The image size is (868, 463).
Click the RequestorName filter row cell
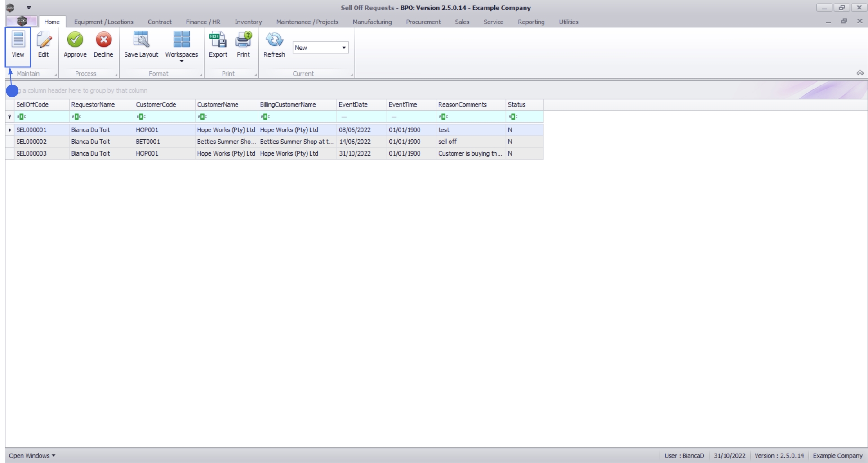102,117
